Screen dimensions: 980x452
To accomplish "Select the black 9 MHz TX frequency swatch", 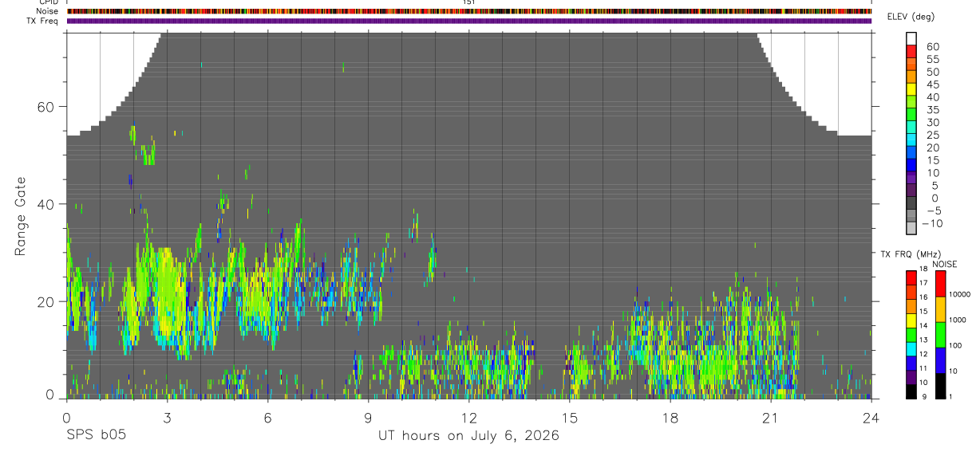I will [x=911, y=391].
